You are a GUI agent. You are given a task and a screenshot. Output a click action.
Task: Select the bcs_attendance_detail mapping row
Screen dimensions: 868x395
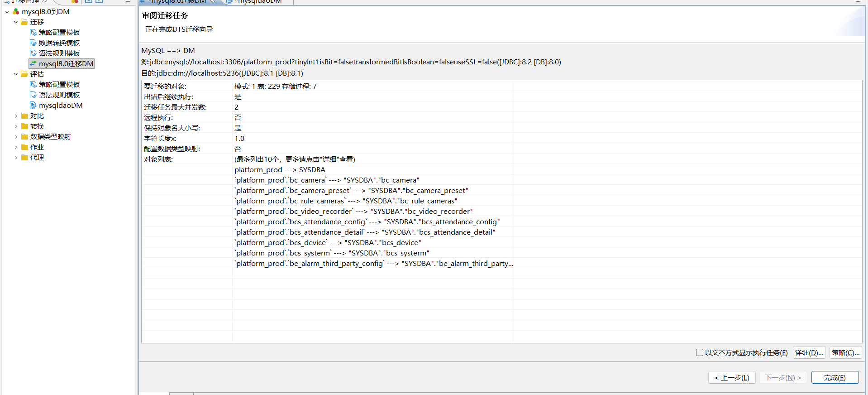coord(365,232)
